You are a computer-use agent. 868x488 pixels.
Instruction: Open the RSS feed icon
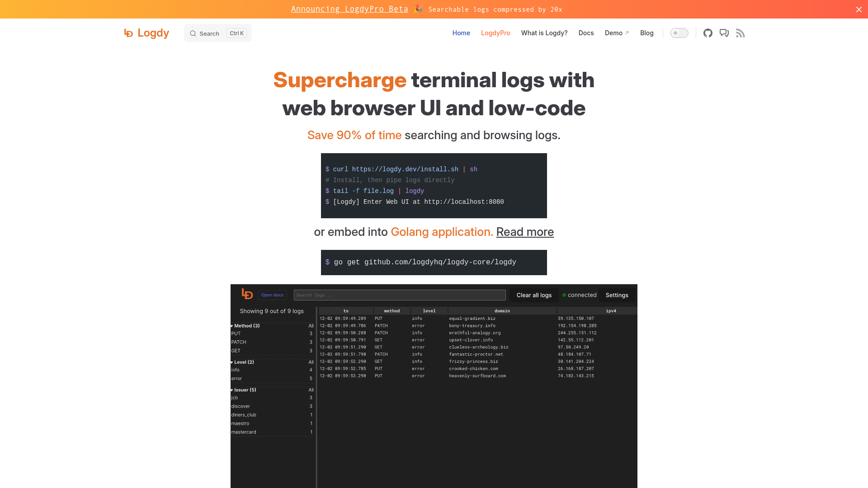(x=740, y=33)
